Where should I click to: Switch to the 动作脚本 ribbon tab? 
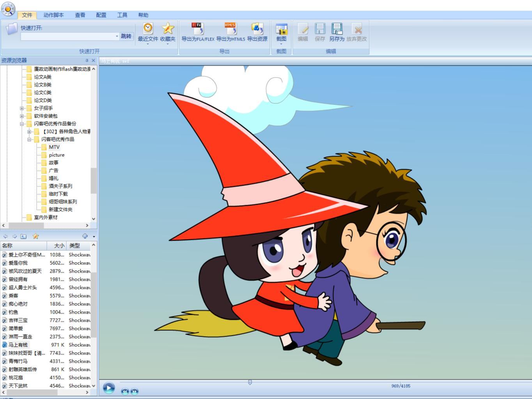tap(53, 15)
